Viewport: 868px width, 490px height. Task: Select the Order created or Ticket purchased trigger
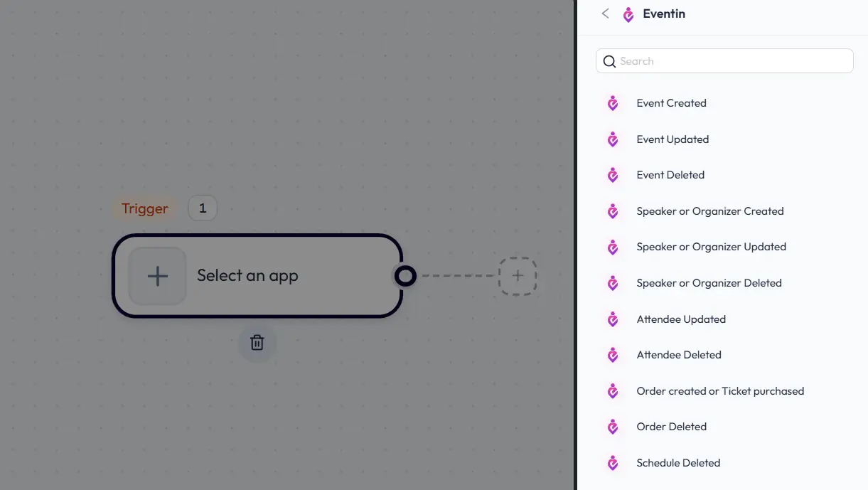point(720,391)
